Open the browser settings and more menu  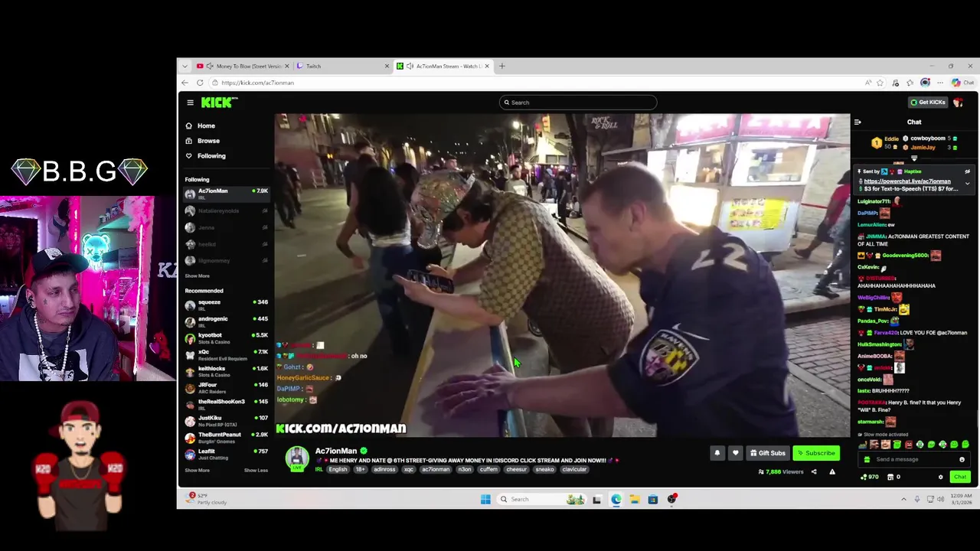pos(940,83)
